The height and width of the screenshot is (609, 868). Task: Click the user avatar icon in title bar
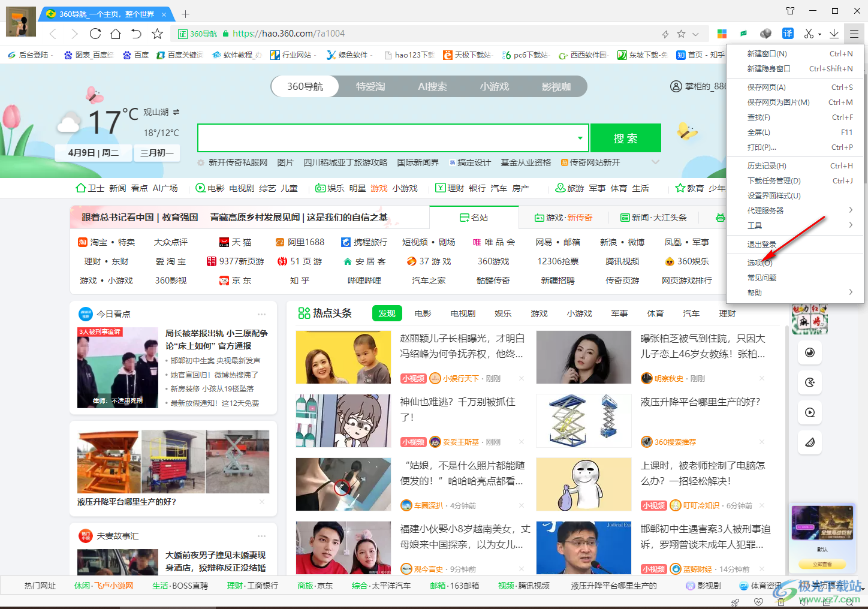(20, 21)
